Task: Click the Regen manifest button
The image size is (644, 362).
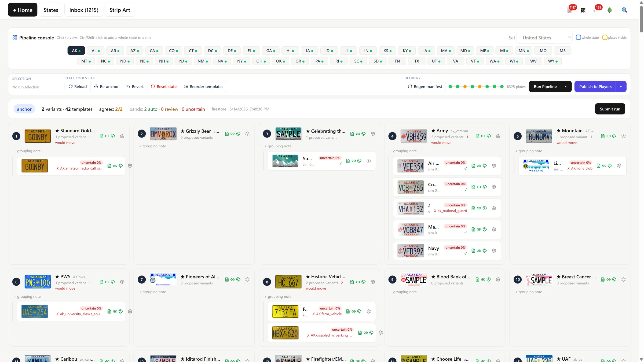Action: 425,87
